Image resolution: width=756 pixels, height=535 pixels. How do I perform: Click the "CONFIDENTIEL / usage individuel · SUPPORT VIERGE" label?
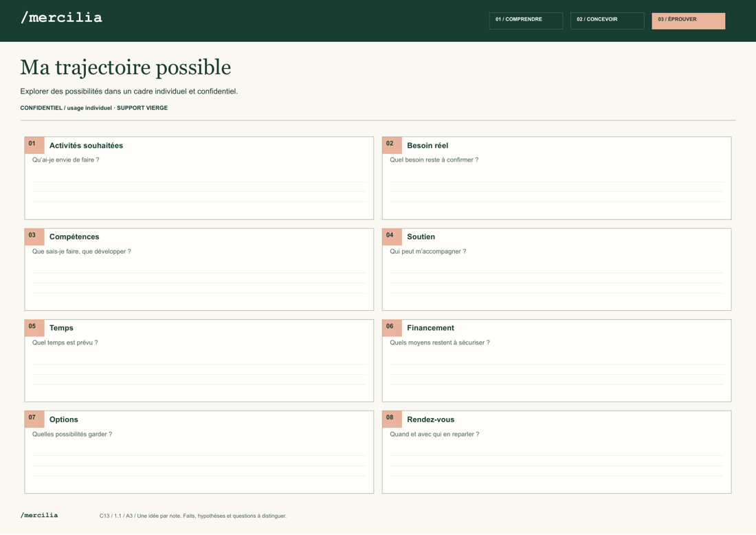94,108
